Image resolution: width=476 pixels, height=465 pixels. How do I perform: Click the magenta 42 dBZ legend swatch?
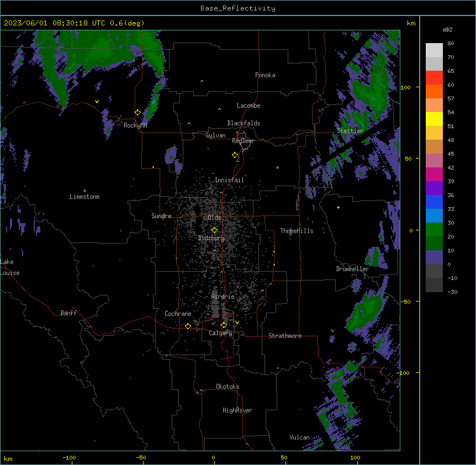(434, 174)
